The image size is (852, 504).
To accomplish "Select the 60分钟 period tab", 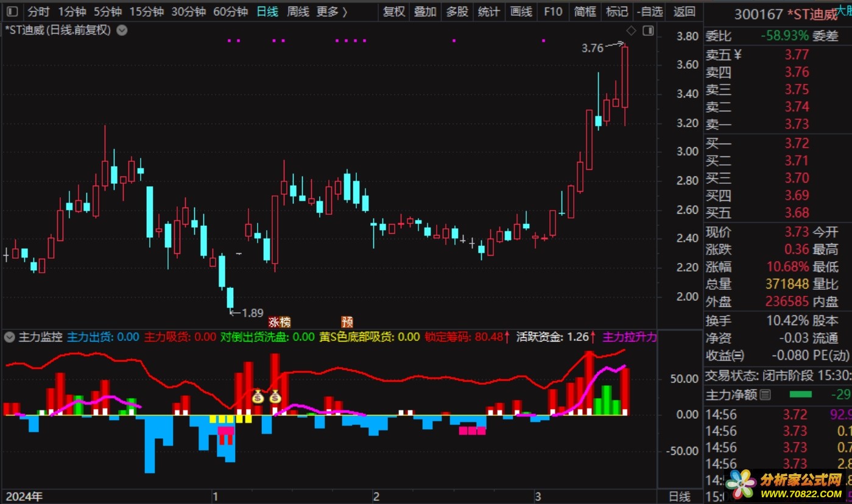I will click(230, 12).
